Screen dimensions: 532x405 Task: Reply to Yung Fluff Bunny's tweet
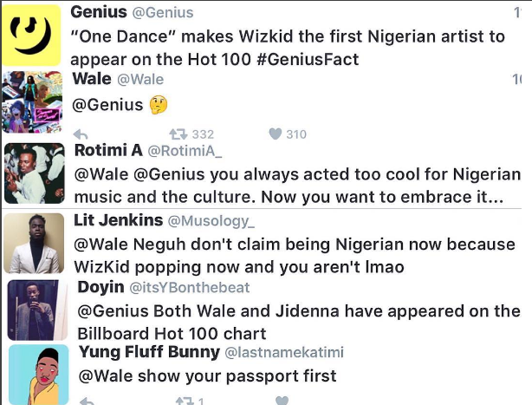82,401
